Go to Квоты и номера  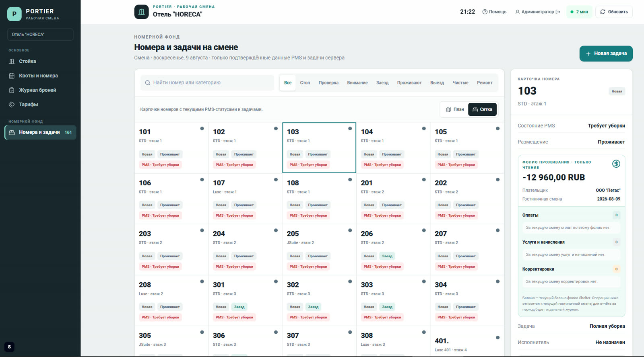tap(40, 76)
